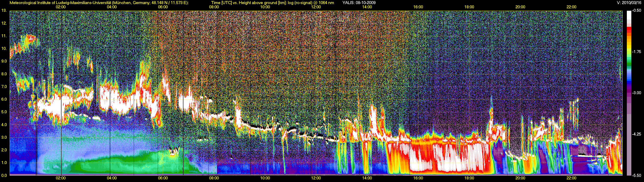The width and height of the screenshot is (644, 182).
Task: Click the '-0.50' color scale value
Action: tap(637, 10)
